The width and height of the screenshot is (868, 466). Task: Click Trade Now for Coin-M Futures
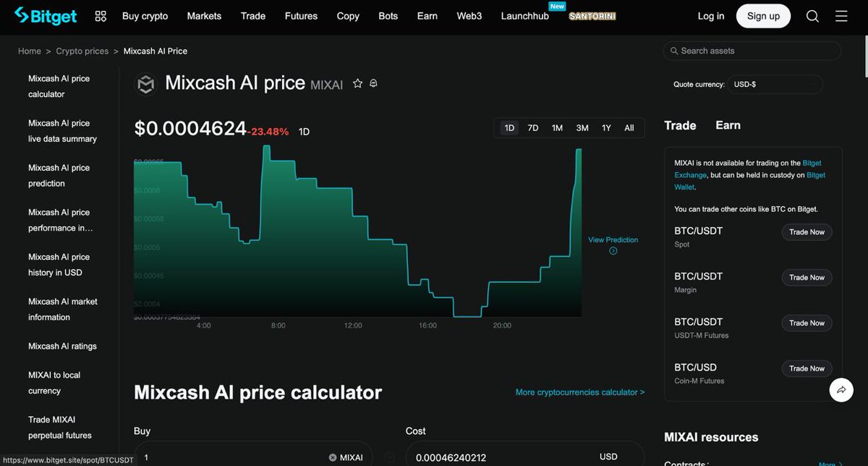[807, 369]
